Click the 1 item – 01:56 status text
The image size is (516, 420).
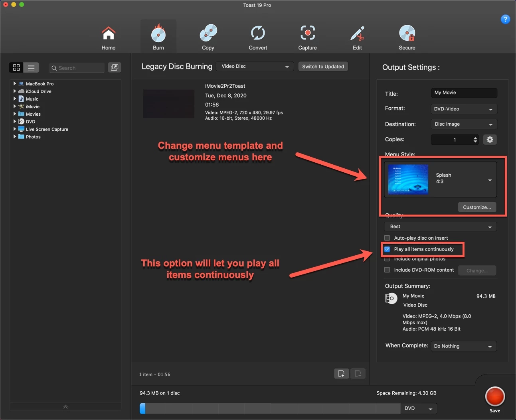tap(154, 375)
